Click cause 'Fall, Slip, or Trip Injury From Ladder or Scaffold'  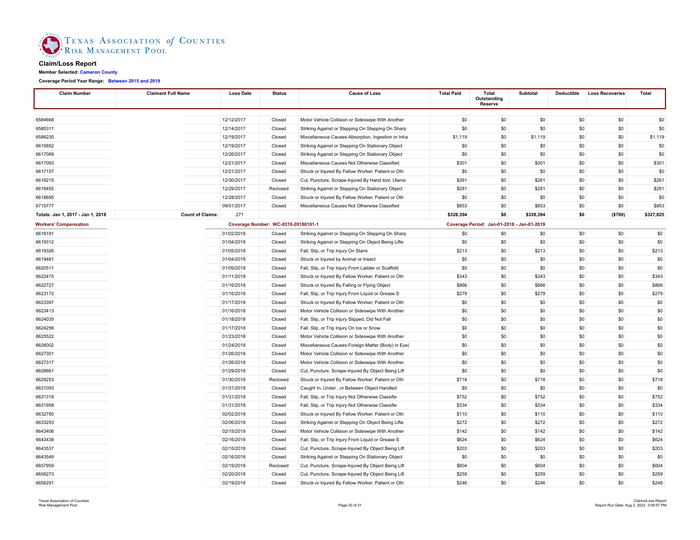pos(349,268)
